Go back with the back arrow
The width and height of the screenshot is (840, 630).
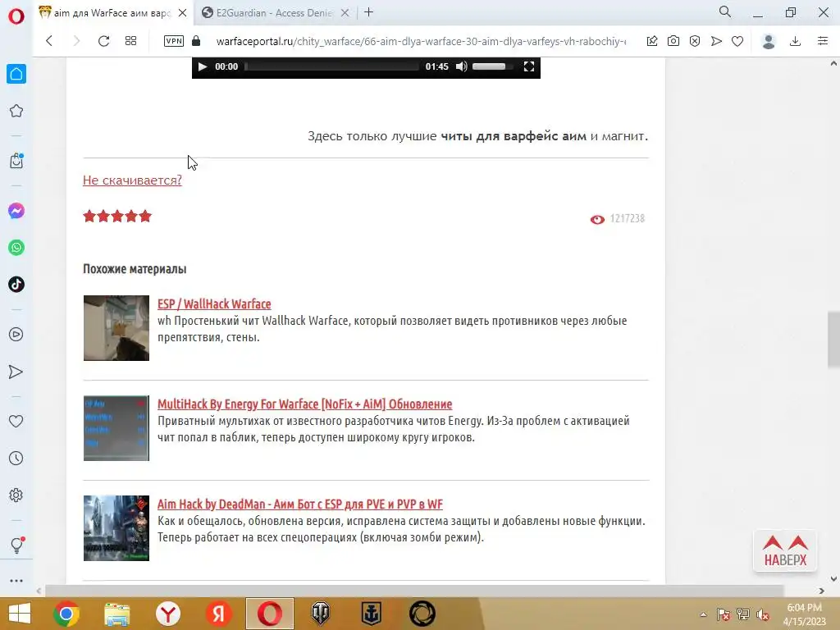point(48,41)
